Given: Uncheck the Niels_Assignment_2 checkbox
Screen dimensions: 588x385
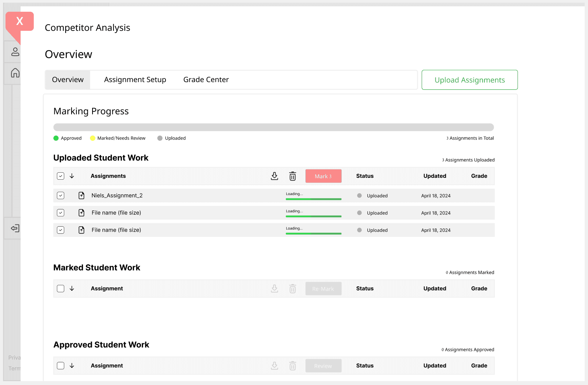Looking at the screenshot, I should [x=61, y=196].
